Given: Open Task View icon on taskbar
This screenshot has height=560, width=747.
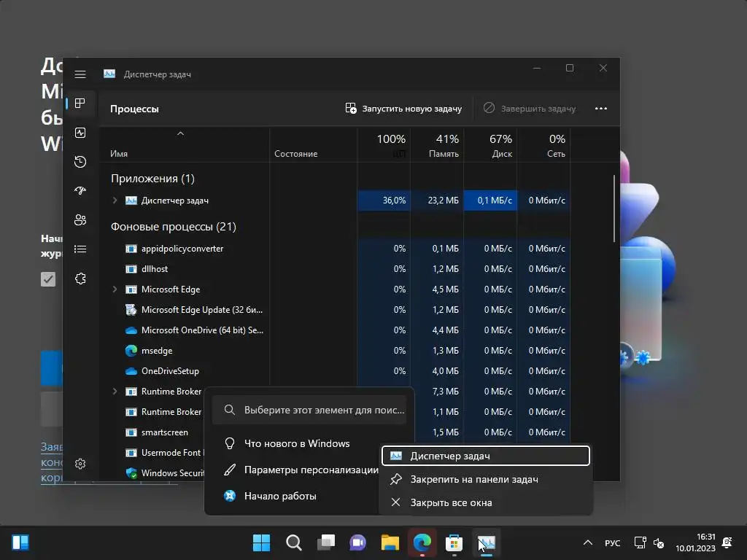Looking at the screenshot, I should point(326,542).
